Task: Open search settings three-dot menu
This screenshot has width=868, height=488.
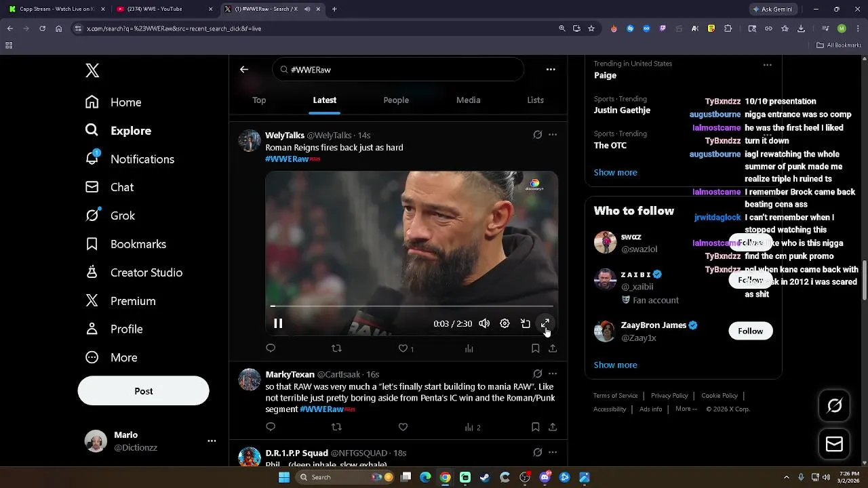Action: (551, 69)
